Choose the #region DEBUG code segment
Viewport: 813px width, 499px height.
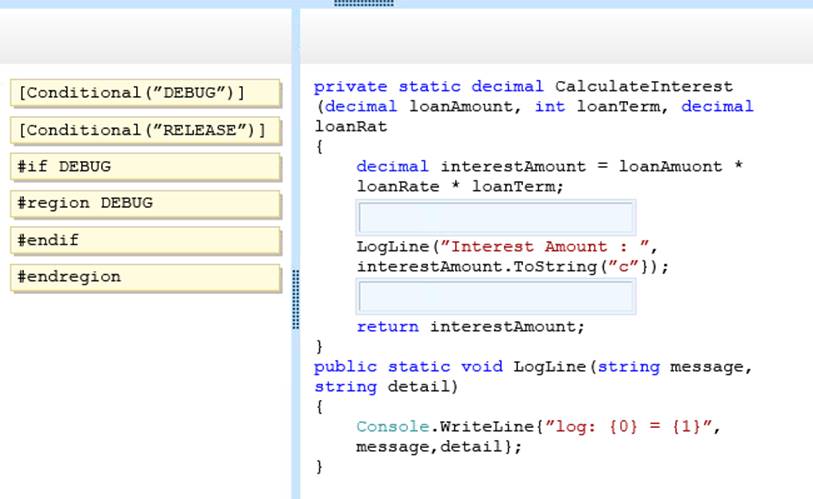(x=145, y=203)
